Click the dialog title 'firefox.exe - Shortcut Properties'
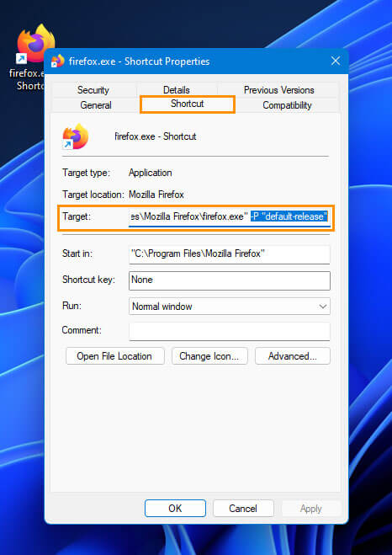The image size is (392, 555). pos(140,61)
